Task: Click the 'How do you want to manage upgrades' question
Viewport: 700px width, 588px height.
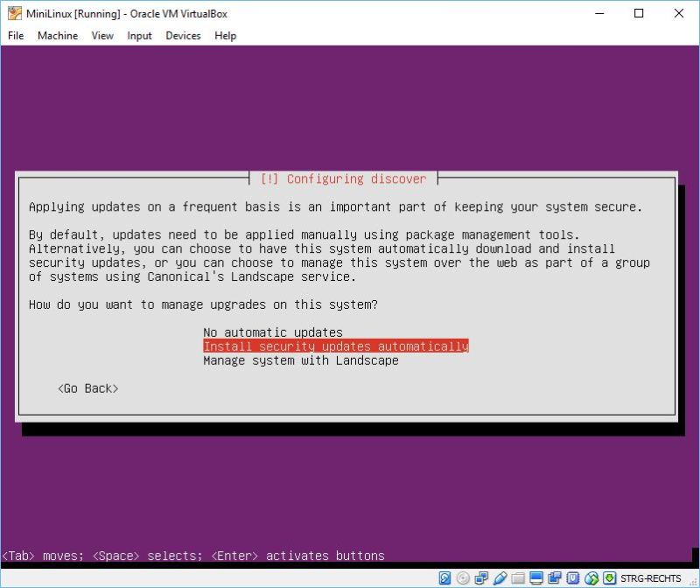Action: pyautogui.click(x=203, y=304)
